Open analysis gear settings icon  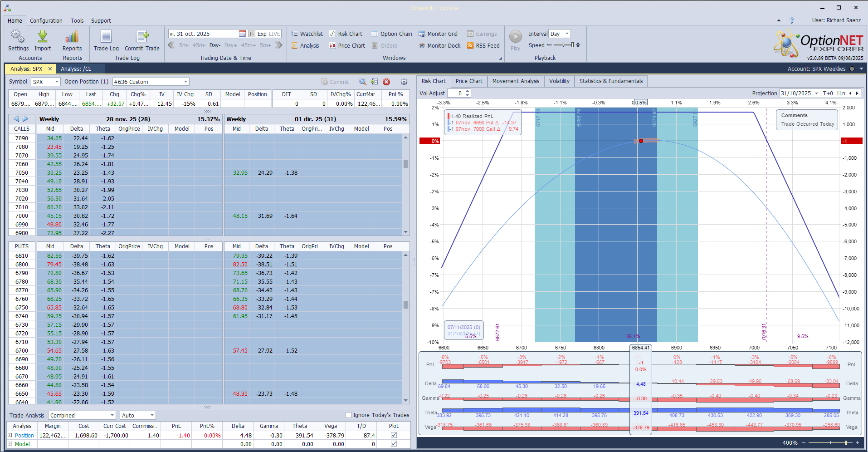tap(404, 82)
